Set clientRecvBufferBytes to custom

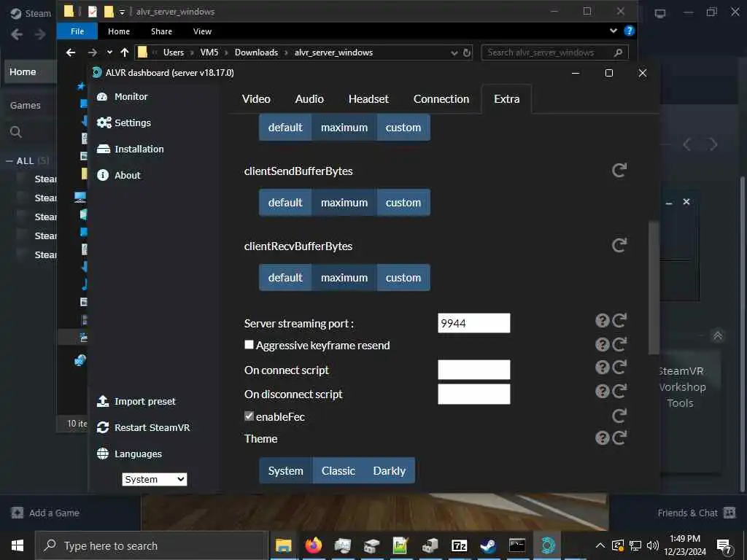(x=403, y=278)
